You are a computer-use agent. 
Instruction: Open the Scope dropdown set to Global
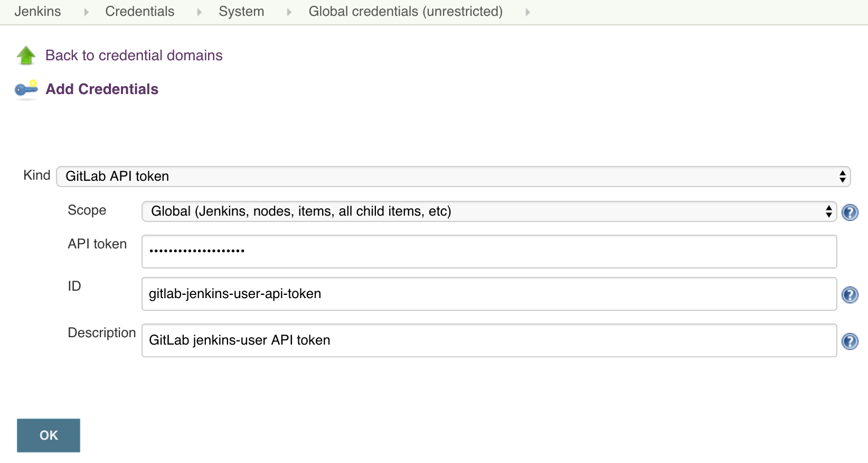coord(489,211)
